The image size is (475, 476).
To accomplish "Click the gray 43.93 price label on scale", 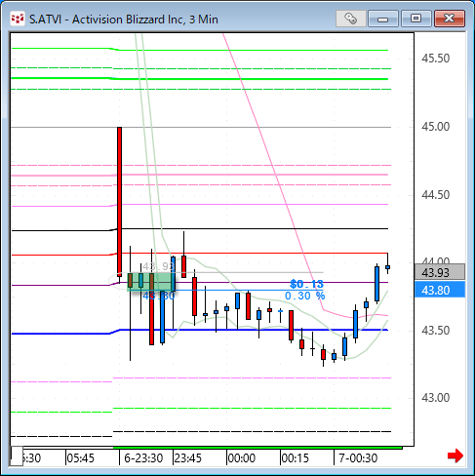I will pyautogui.click(x=440, y=272).
